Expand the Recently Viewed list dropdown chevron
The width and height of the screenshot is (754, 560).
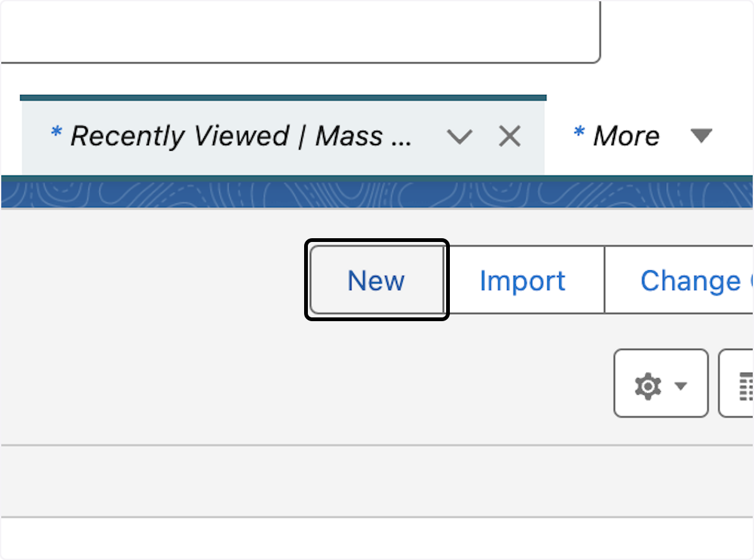[x=461, y=136]
